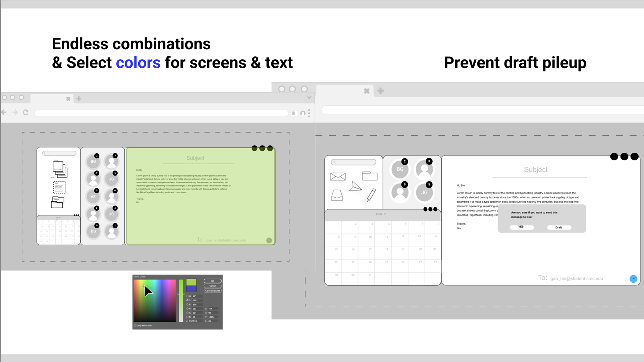This screenshot has width=644, height=362.
Task: Open a new tab in left browser mockup
Action: tap(79, 99)
